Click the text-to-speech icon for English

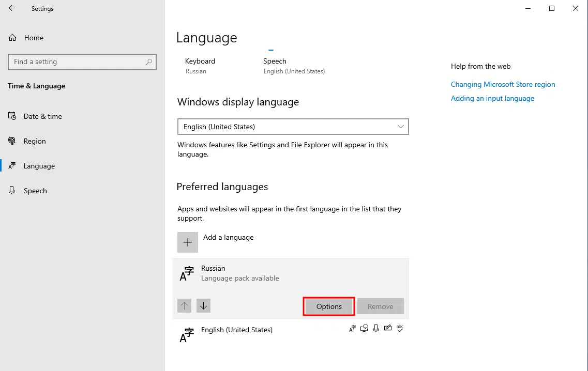[365, 328]
